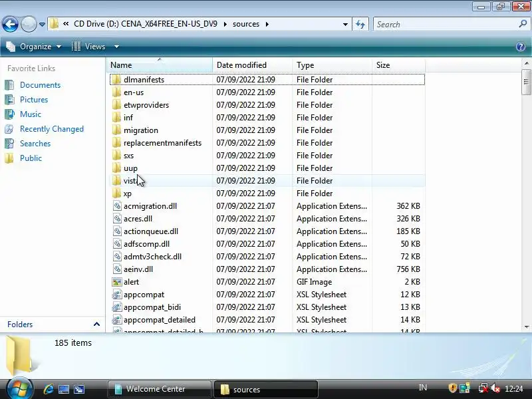Select the sxs folder icon
The height and width of the screenshot is (399, 532).
(x=116, y=156)
